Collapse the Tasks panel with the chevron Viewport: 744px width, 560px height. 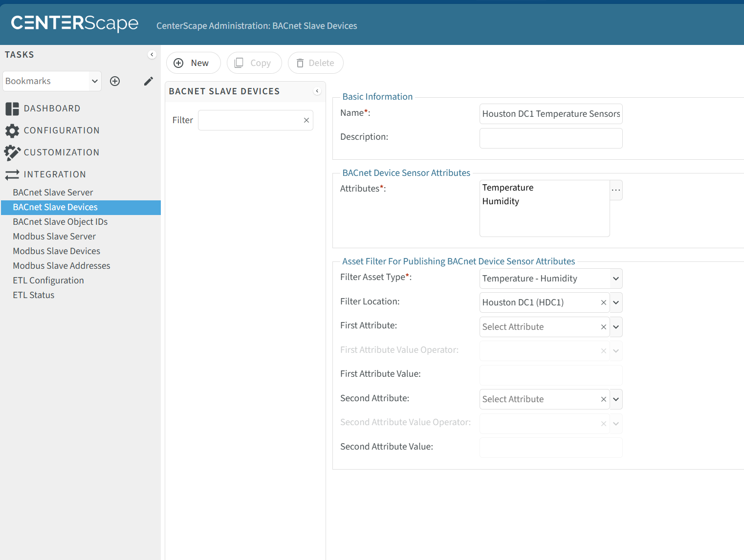pyautogui.click(x=152, y=54)
